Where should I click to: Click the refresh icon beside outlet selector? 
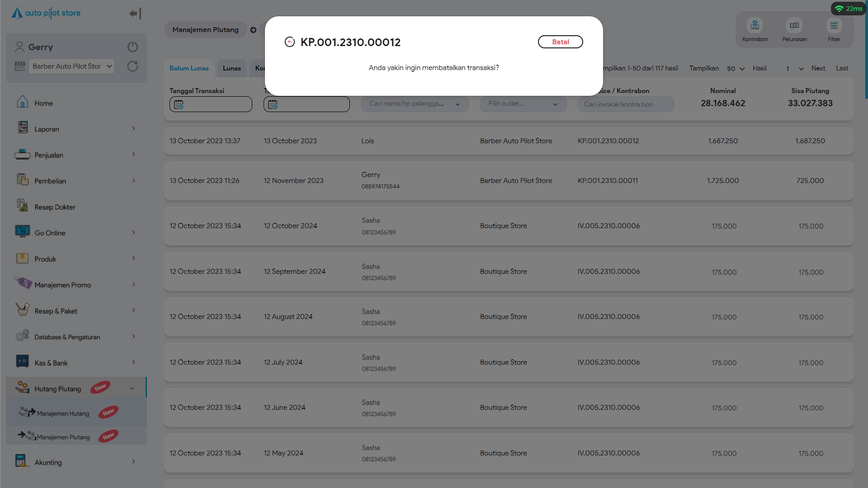132,66
